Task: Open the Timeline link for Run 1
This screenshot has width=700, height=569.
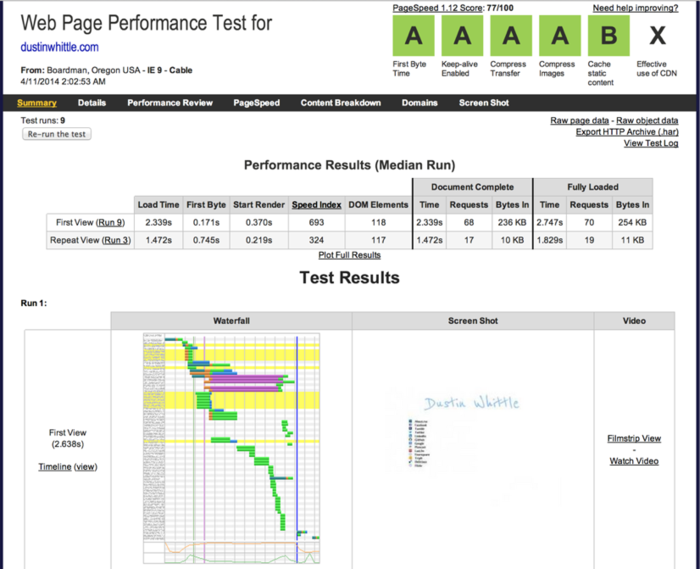Action: click(55, 467)
